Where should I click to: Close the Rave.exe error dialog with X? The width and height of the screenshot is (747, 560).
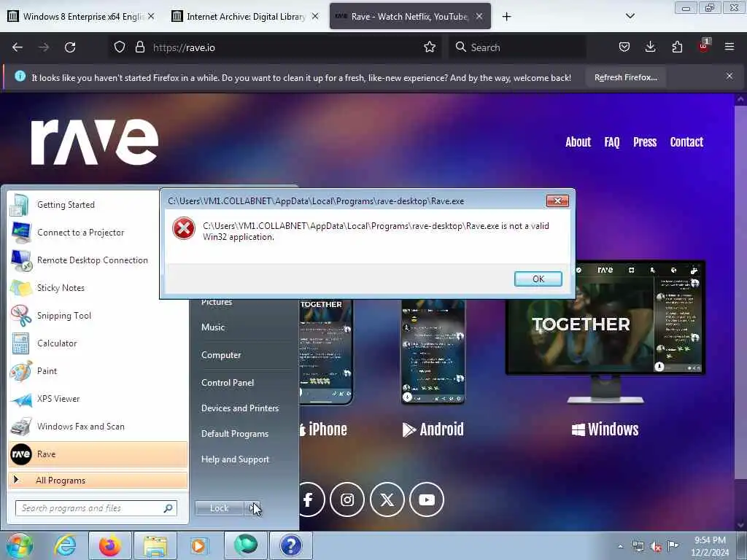pos(557,201)
